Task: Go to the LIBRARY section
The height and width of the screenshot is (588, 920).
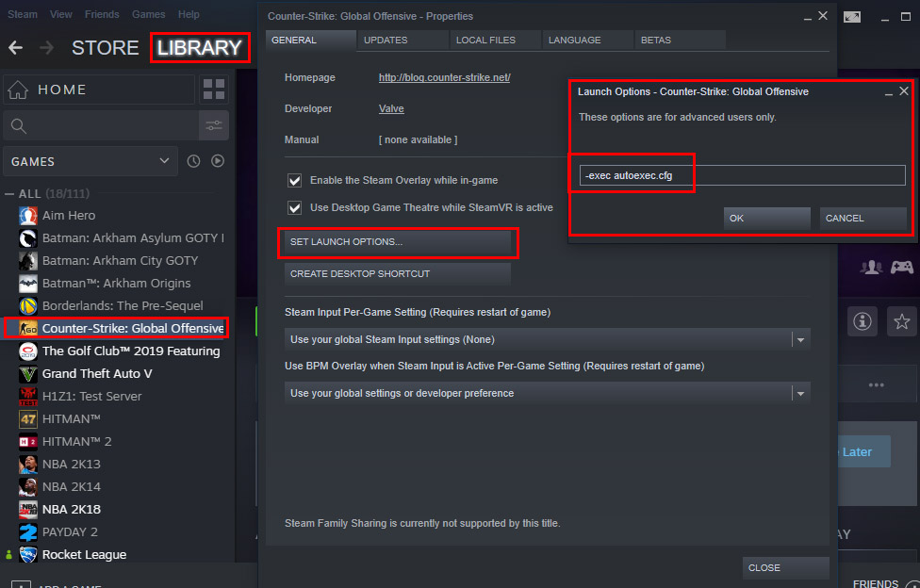Action: tap(200, 47)
